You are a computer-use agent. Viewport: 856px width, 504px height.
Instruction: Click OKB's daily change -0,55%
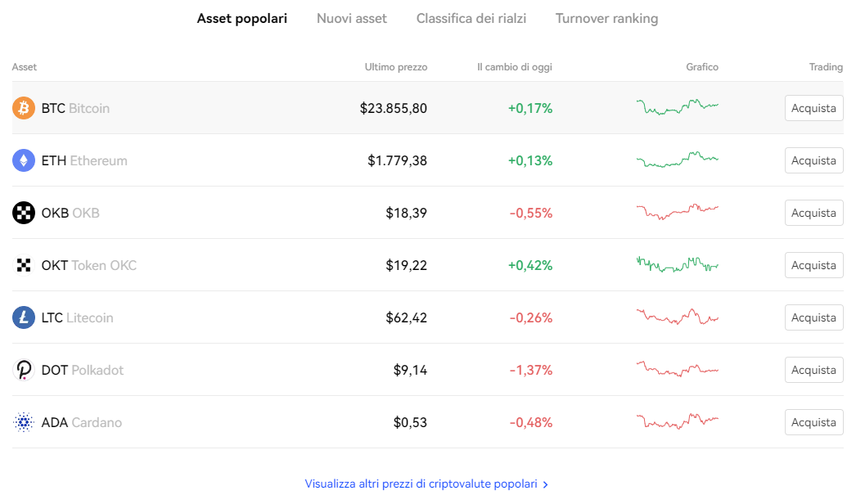tap(530, 213)
